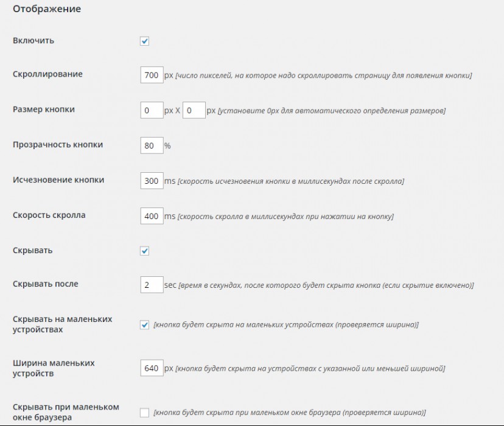Disable Скрывать на маленьких устройствах checkbox
The image size is (504, 426).
coord(144,325)
